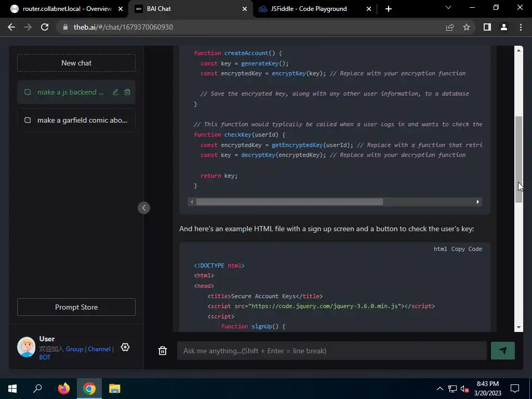The image size is (532, 399).
Task: Click the address bar URL theb.ai
Action: coord(123,27)
